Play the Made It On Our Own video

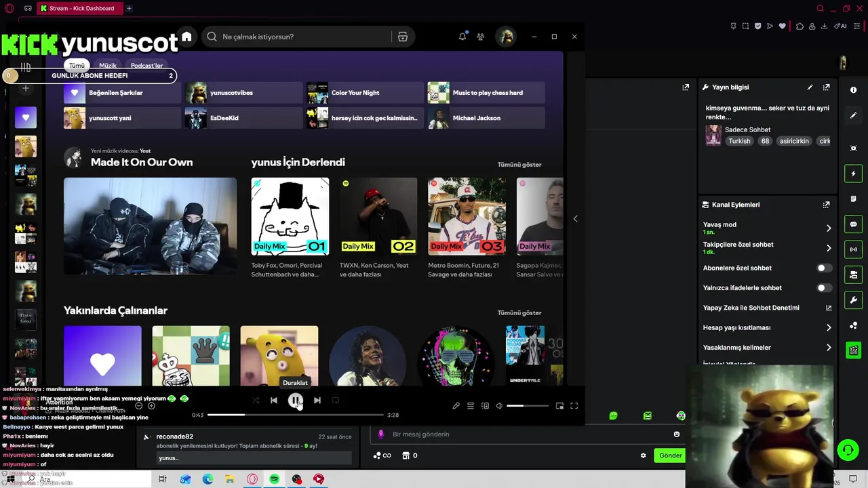coord(150,226)
